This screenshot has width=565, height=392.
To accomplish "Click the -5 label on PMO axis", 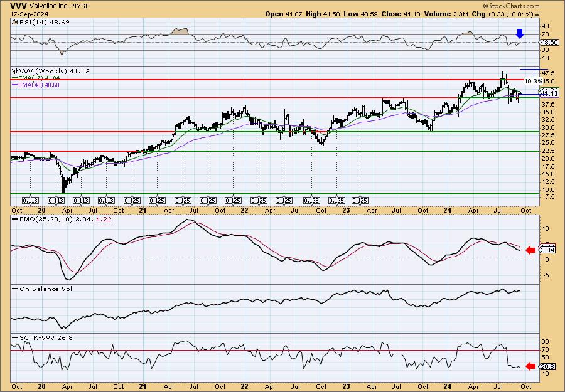I will [x=545, y=275].
